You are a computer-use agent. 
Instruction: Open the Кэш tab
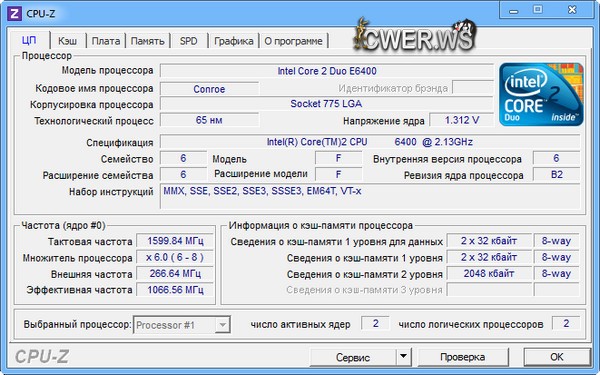67,41
